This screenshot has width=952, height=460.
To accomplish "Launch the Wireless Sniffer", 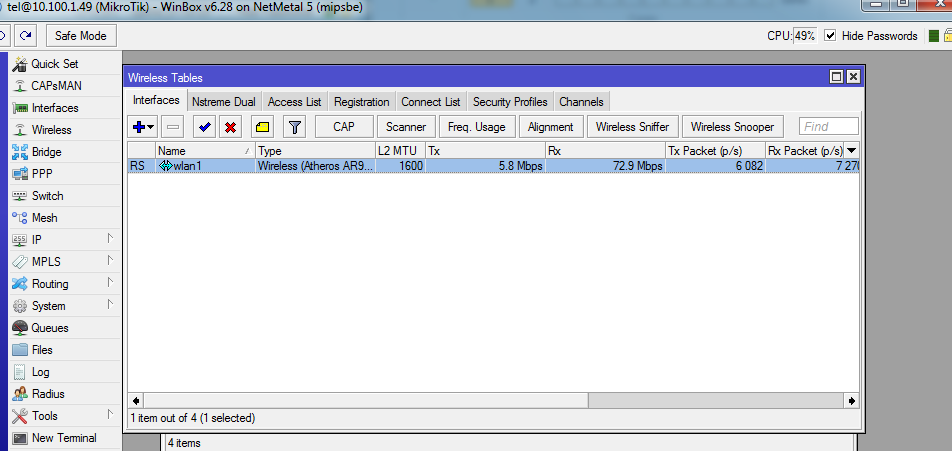I will point(632,127).
